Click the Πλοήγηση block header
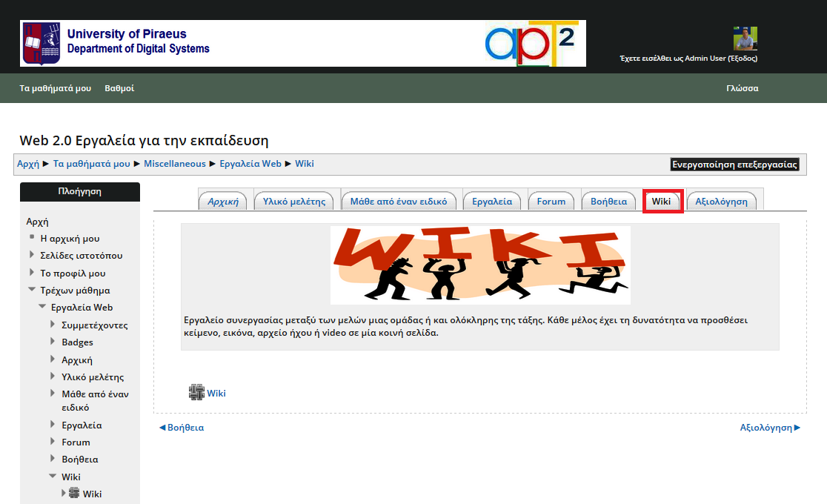 (79, 191)
